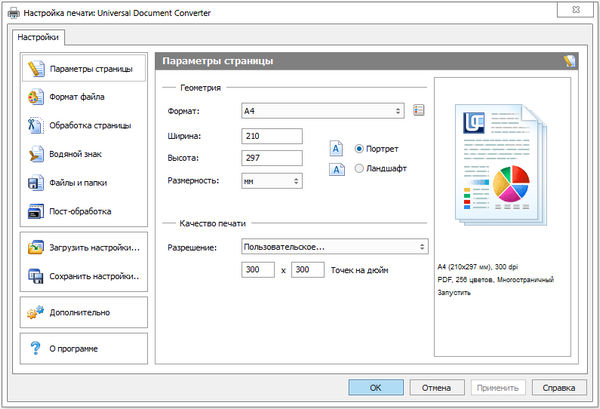
Task: Click the paper formats list icon beside Формат
Action: tap(419, 110)
